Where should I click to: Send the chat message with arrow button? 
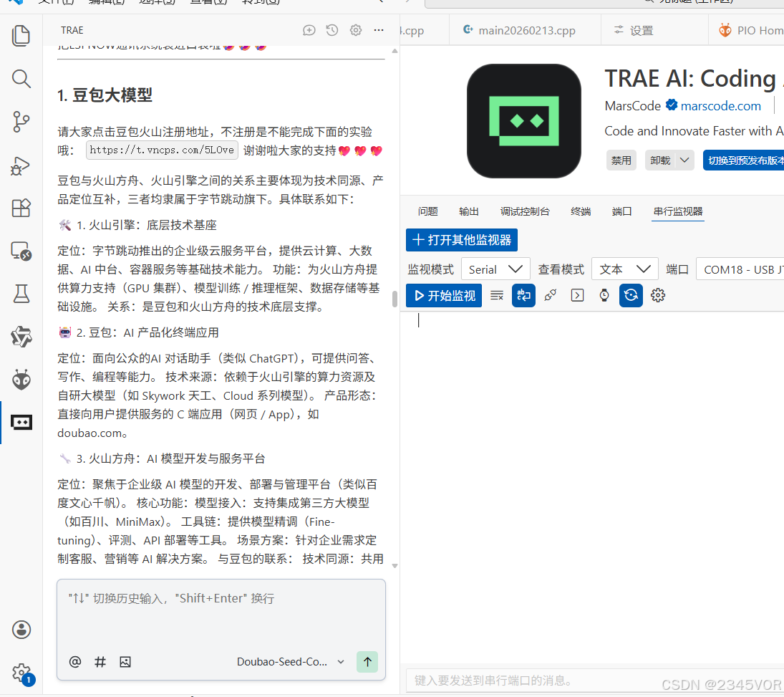pos(367,662)
